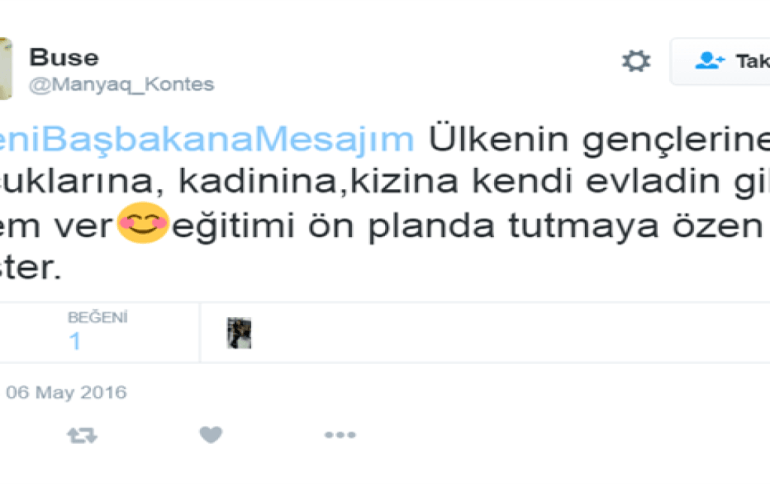Click the tweet text 'eğitimi ön planda'
Image resolution: width=770 pixels, height=485 pixels.
click(333, 226)
